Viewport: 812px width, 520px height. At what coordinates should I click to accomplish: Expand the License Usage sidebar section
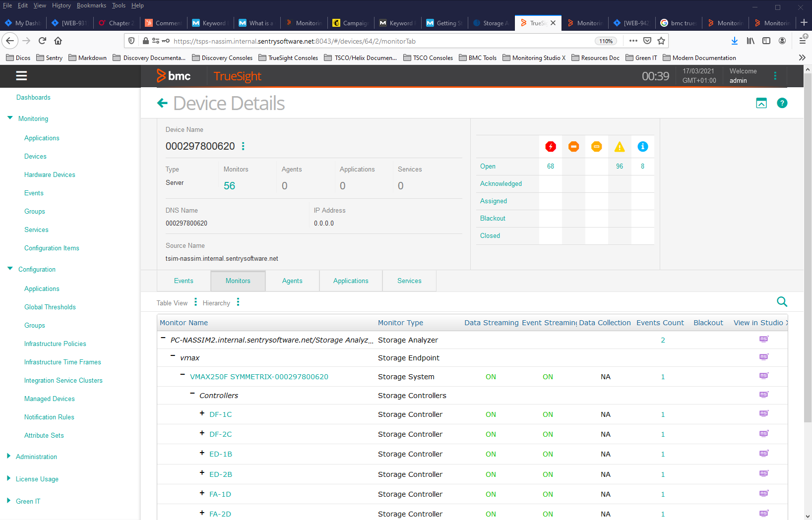point(8,478)
